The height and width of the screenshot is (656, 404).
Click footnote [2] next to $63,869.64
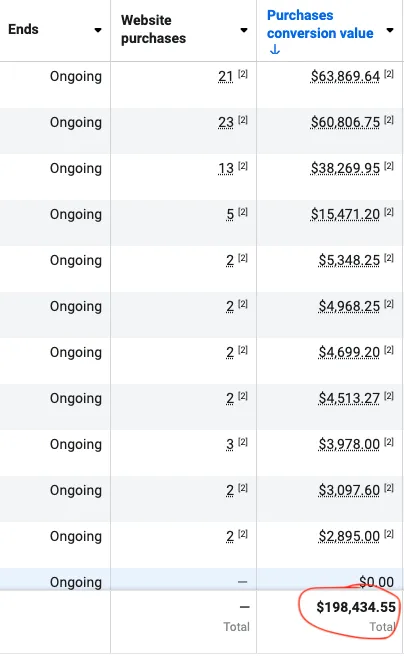(389, 74)
